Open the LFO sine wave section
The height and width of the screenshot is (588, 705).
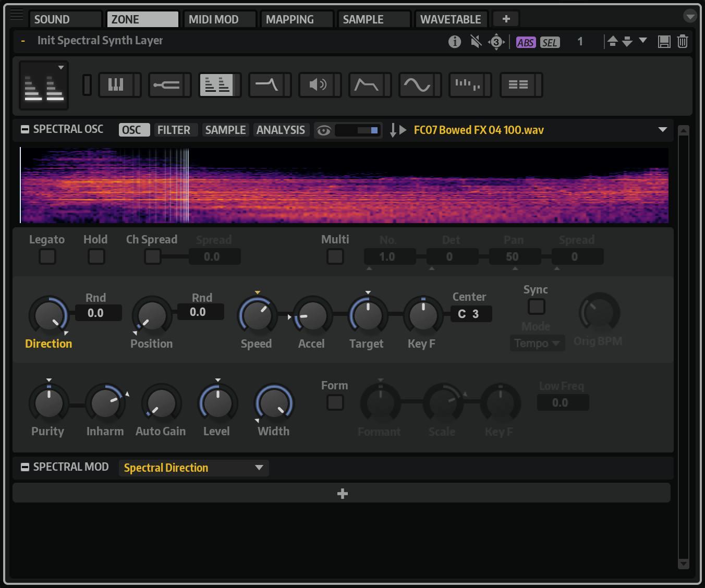click(417, 85)
